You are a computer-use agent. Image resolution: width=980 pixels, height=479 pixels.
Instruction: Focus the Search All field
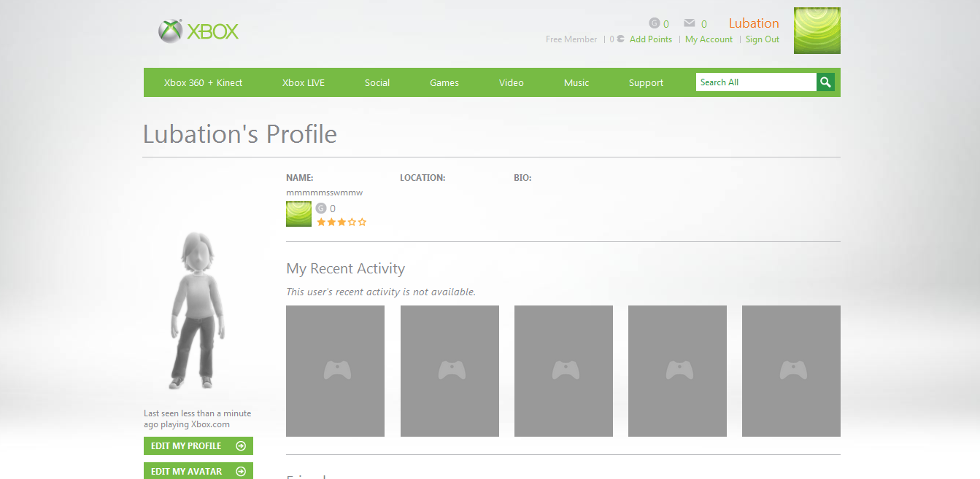pos(756,82)
